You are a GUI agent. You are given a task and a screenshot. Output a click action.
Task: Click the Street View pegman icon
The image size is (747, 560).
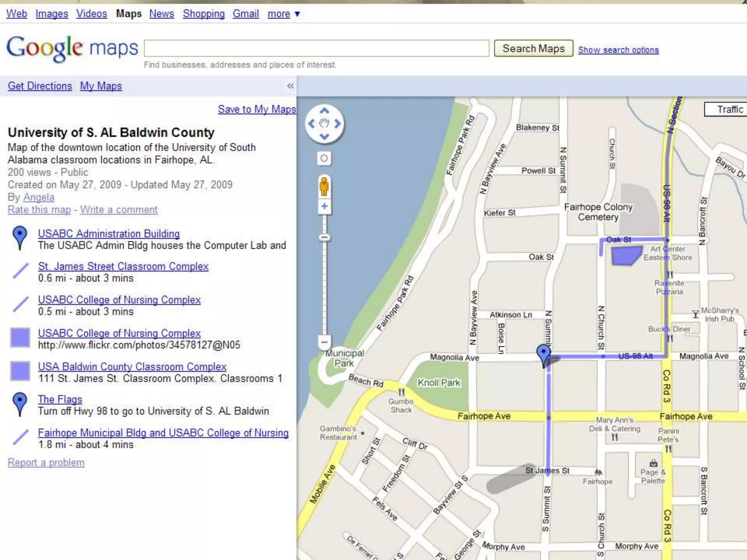pos(324,186)
